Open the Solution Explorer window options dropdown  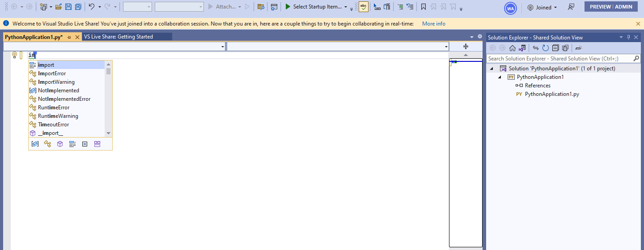point(621,37)
